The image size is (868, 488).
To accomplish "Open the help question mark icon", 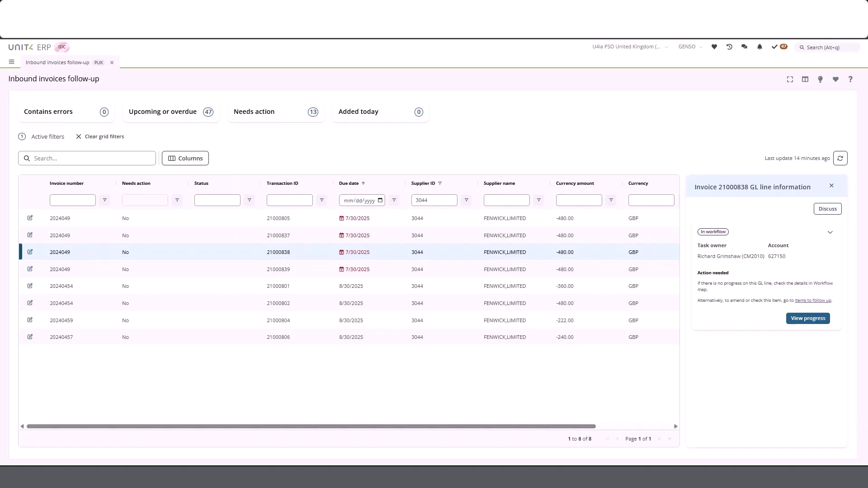I will 850,79.
